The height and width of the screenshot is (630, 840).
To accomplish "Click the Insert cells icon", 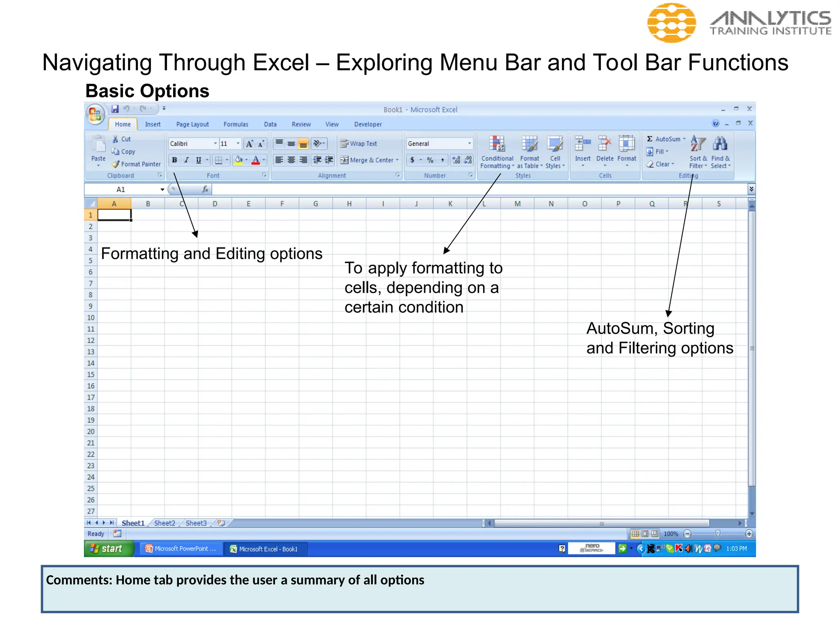I will (x=582, y=144).
